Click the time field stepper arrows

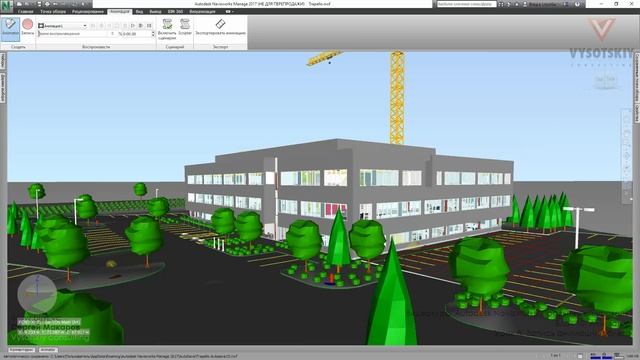coord(153,34)
